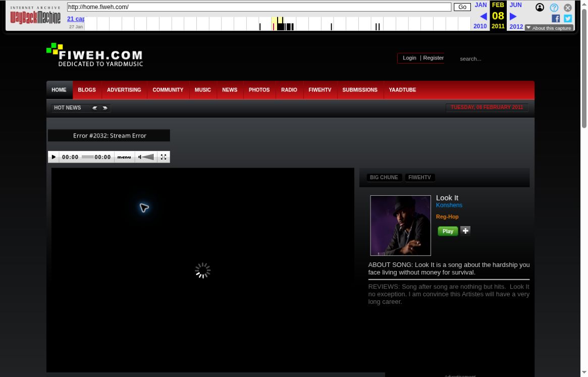Open the COMMUNITY menu item
The image size is (588, 377).
[168, 90]
